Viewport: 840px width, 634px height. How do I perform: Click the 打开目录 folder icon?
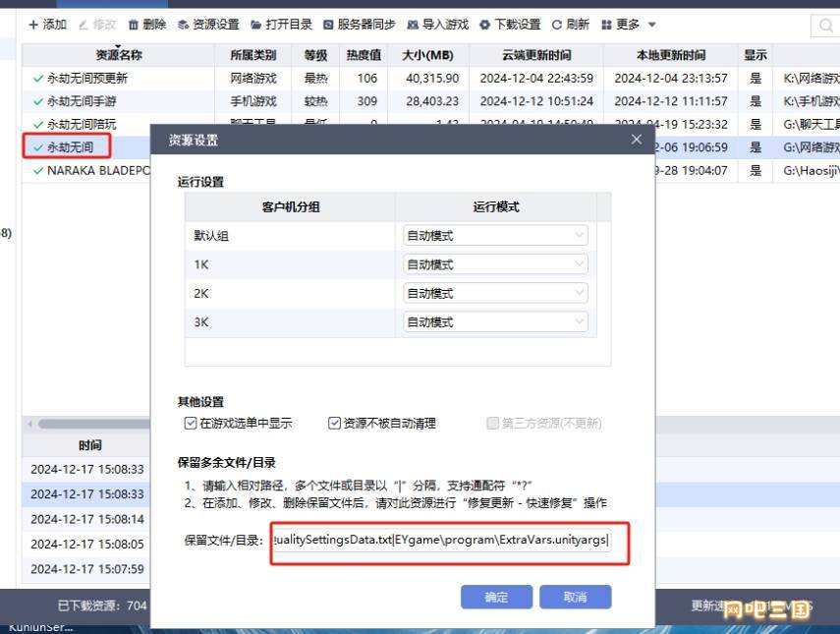tap(256, 25)
